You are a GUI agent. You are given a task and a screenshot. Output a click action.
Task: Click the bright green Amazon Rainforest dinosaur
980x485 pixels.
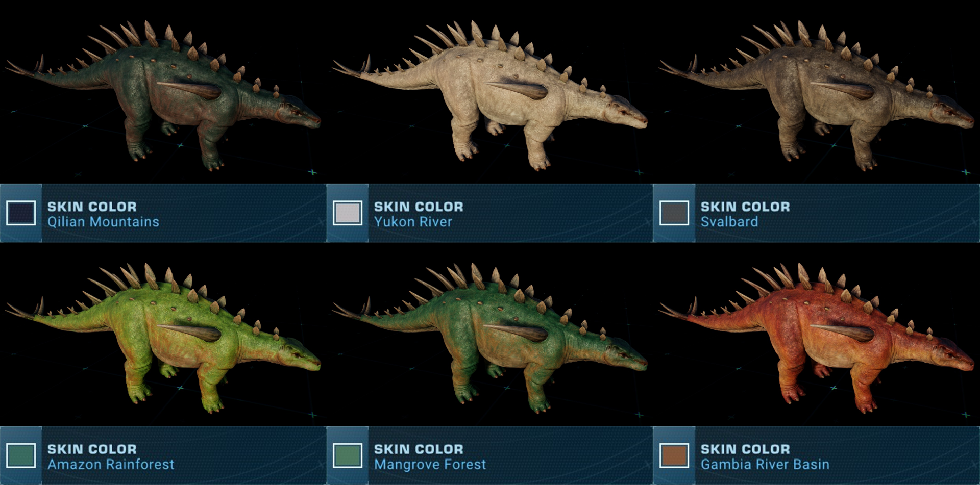(163, 337)
